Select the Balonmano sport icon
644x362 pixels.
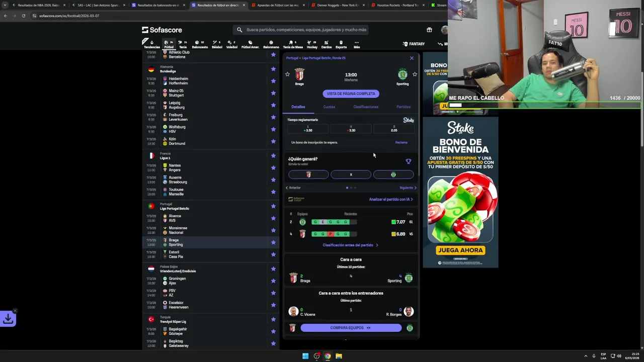coord(271,44)
